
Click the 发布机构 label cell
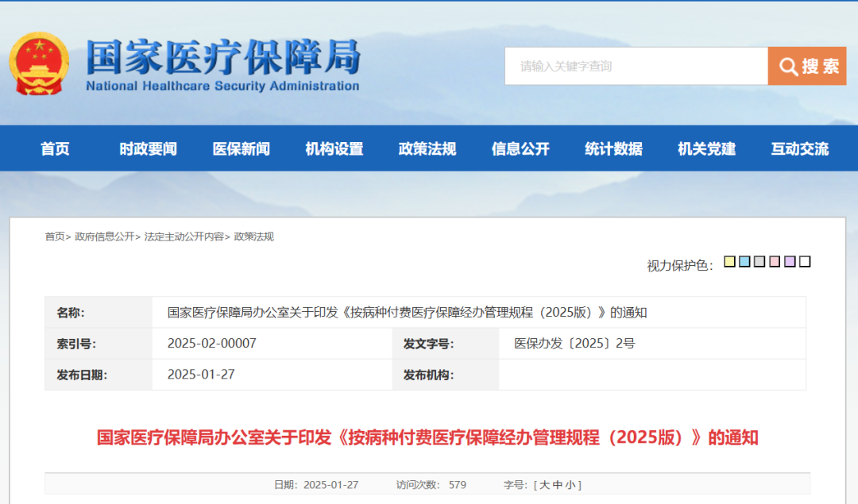pyautogui.click(x=446, y=375)
